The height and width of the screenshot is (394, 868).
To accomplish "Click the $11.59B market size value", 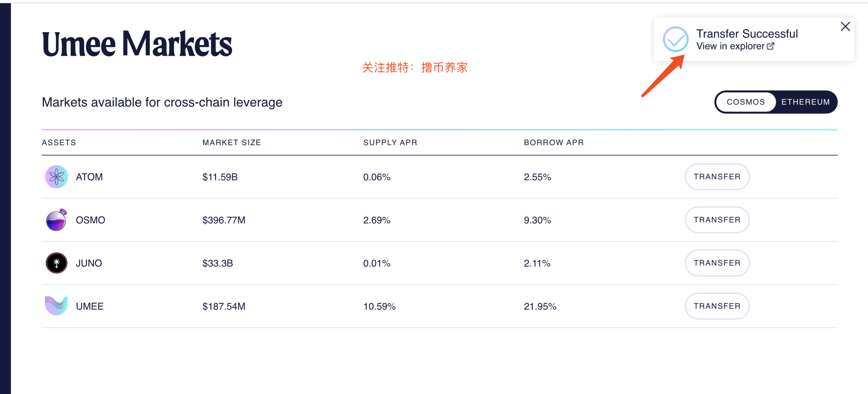I will [x=220, y=177].
